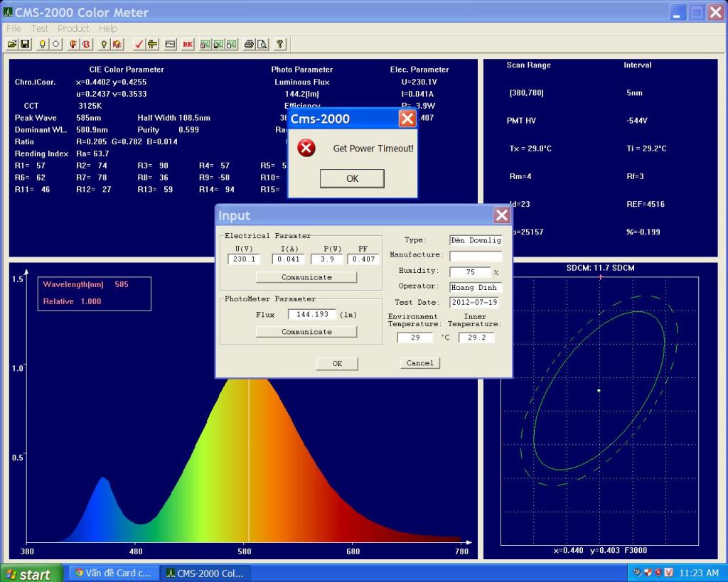Image resolution: width=728 pixels, height=582 pixels.
Task: Click the U(V) field showing 230.1
Action: click(x=244, y=259)
